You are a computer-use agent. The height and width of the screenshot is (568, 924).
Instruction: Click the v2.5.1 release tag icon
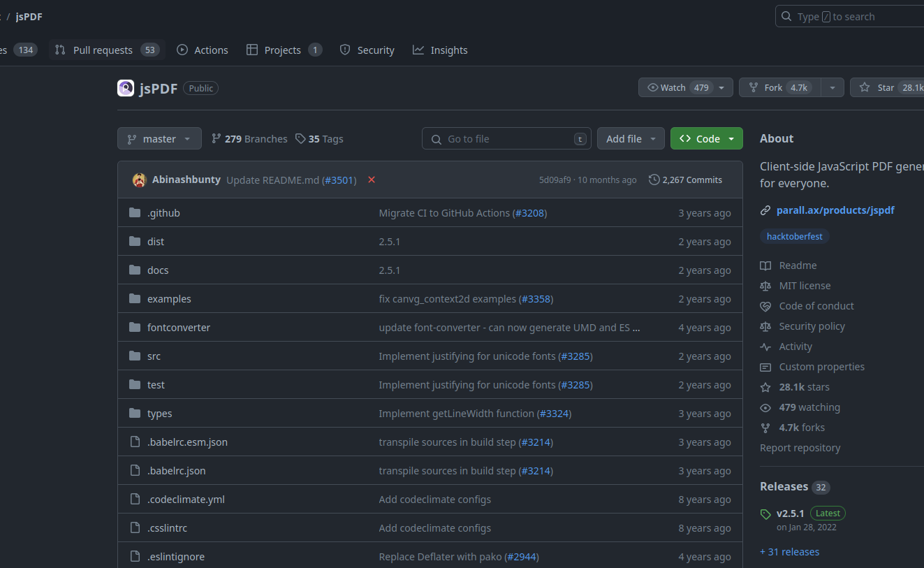(x=765, y=514)
